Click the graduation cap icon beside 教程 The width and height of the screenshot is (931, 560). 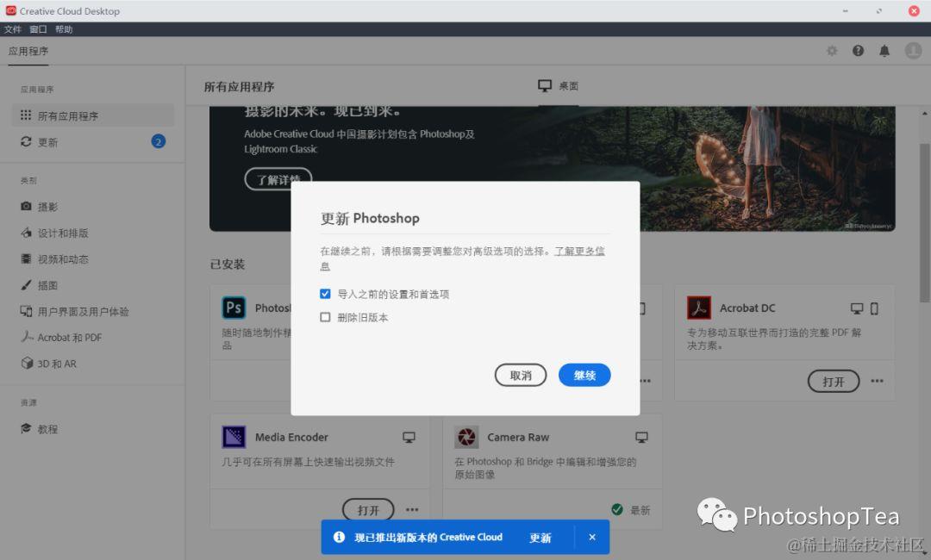(x=26, y=428)
